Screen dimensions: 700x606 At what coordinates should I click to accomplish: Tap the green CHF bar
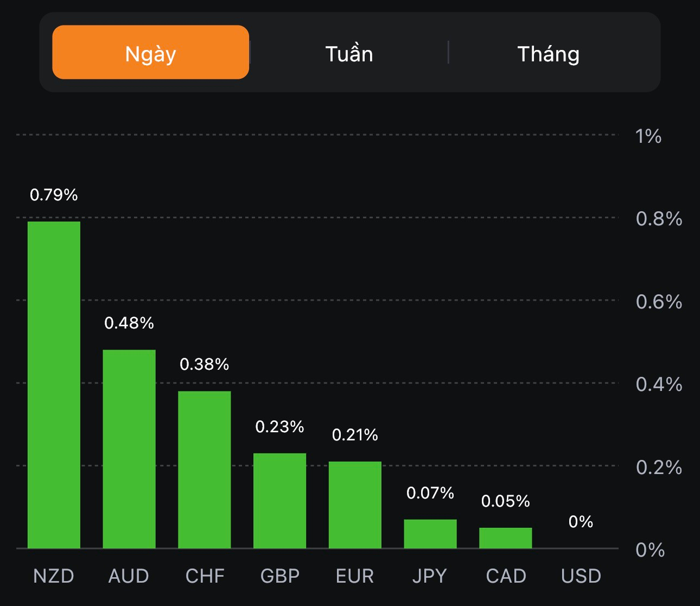point(205,469)
